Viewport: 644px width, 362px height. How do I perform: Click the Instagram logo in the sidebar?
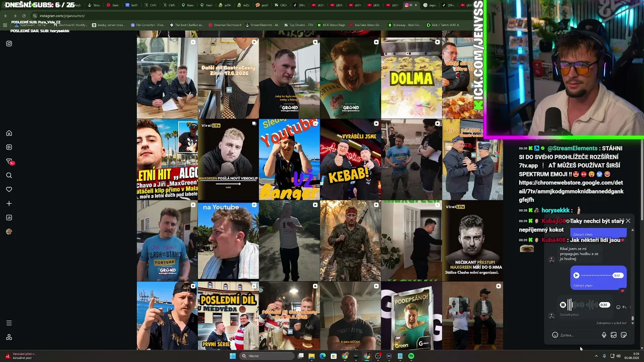pyautogui.click(x=9, y=44)
